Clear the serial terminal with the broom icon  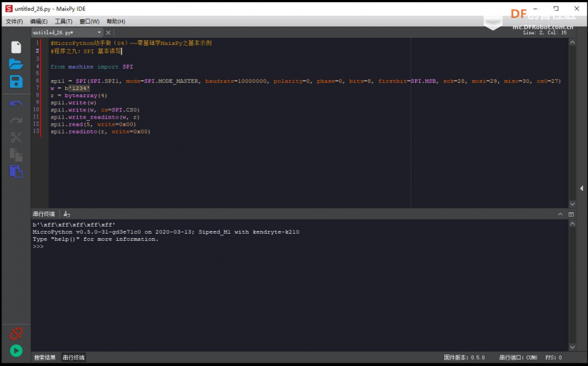66,214
